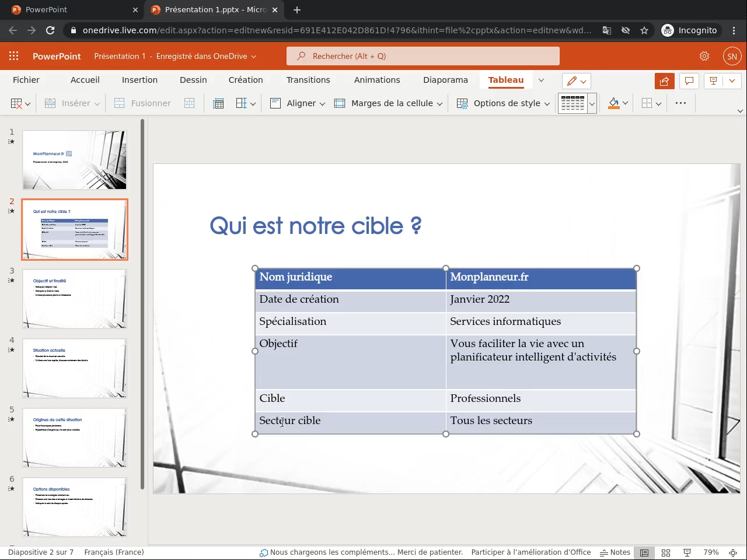
Task: Click the presentation title and save status
Action: 175,56
